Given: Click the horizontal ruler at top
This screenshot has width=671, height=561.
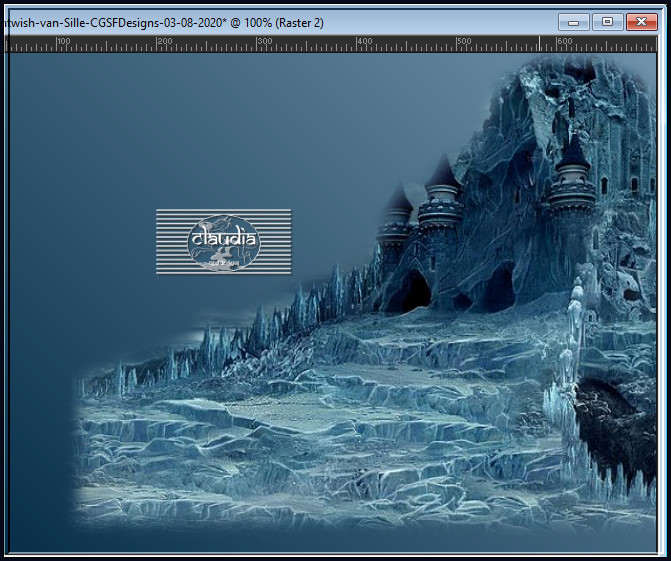Looking at the screenshot, I should [x=330, y=44].
